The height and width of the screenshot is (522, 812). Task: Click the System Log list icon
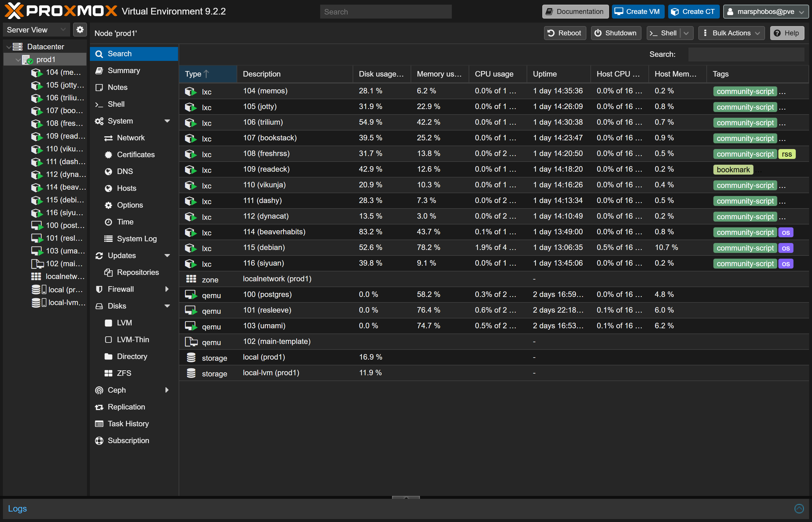[x=108, y=239]
